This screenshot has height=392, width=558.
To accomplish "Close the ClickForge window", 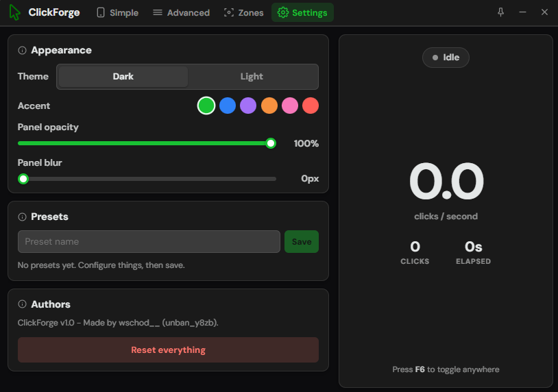I will point(544,12).
